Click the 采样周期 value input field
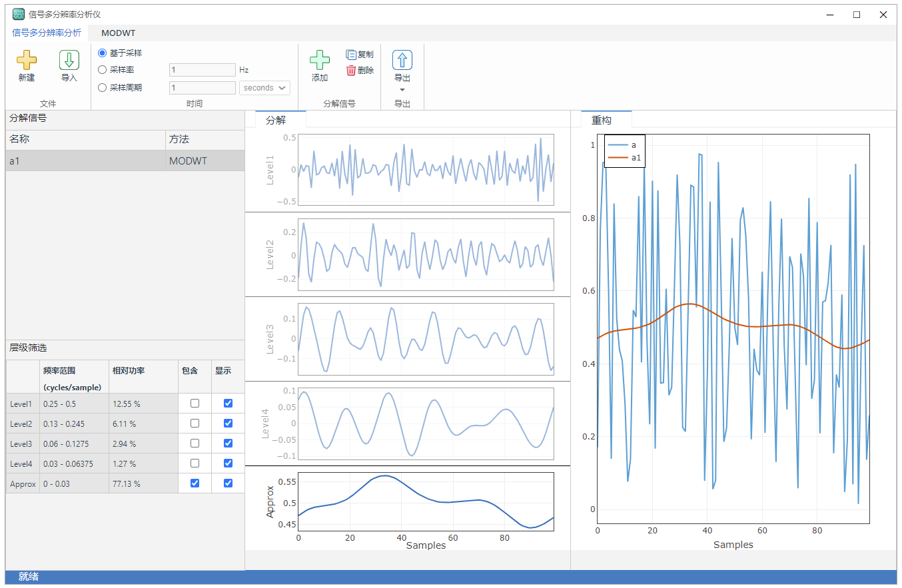This screenshot has width=902, height=588. (x=203, y=88)
